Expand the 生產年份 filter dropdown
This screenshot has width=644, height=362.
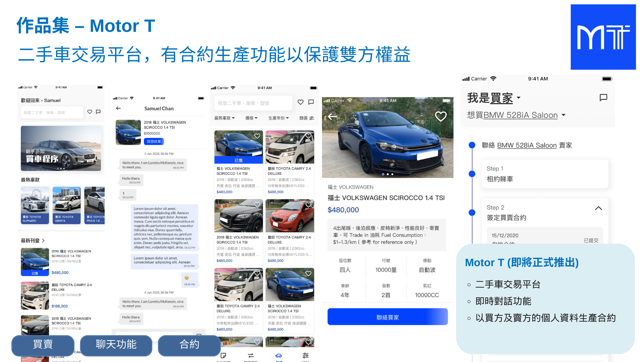coord(278,118)
